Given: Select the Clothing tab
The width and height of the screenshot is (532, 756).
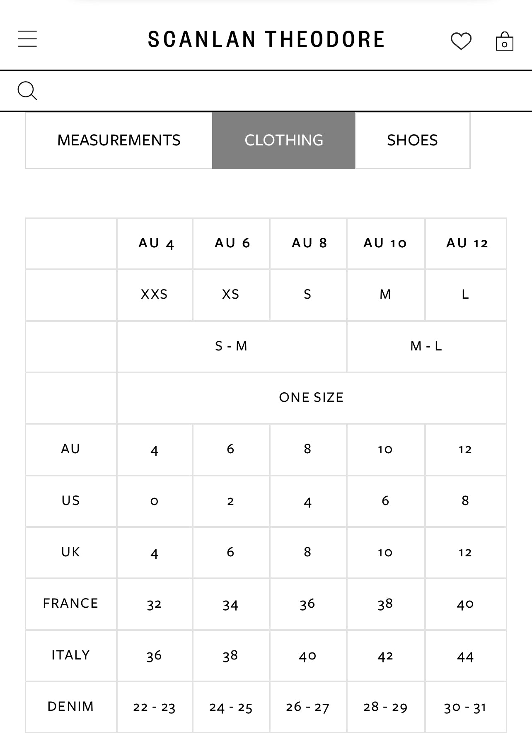Looking at the screenshot, I should click(x=284, y=140).
